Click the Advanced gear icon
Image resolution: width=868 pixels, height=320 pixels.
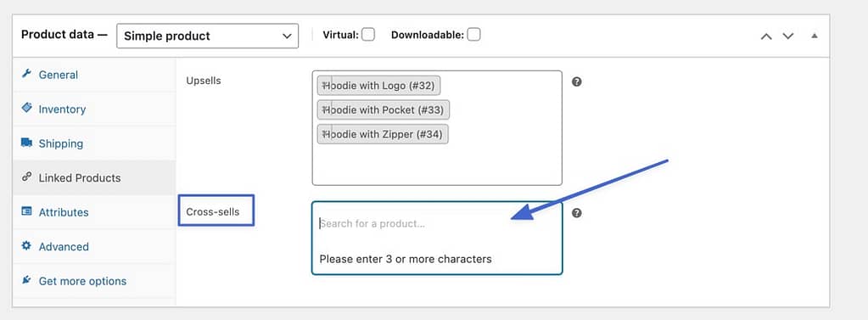26,246
